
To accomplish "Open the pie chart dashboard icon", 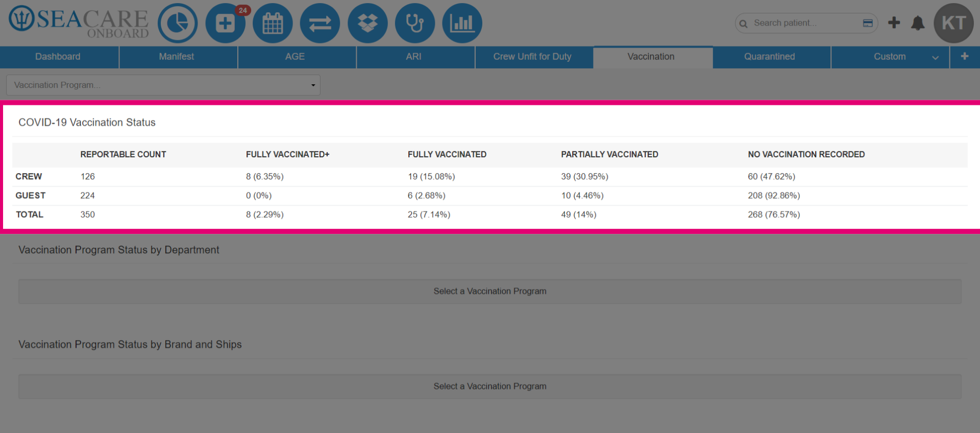I will (x=177, y=23).
